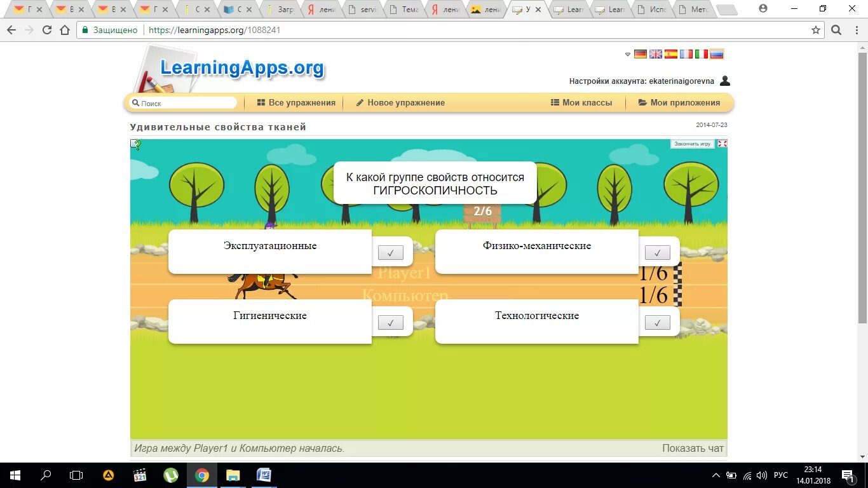Image resolution: width=868 pixels, height=488 pixels.
Task: Open Task View on the taskbar
Action: [x=76, y=475]
